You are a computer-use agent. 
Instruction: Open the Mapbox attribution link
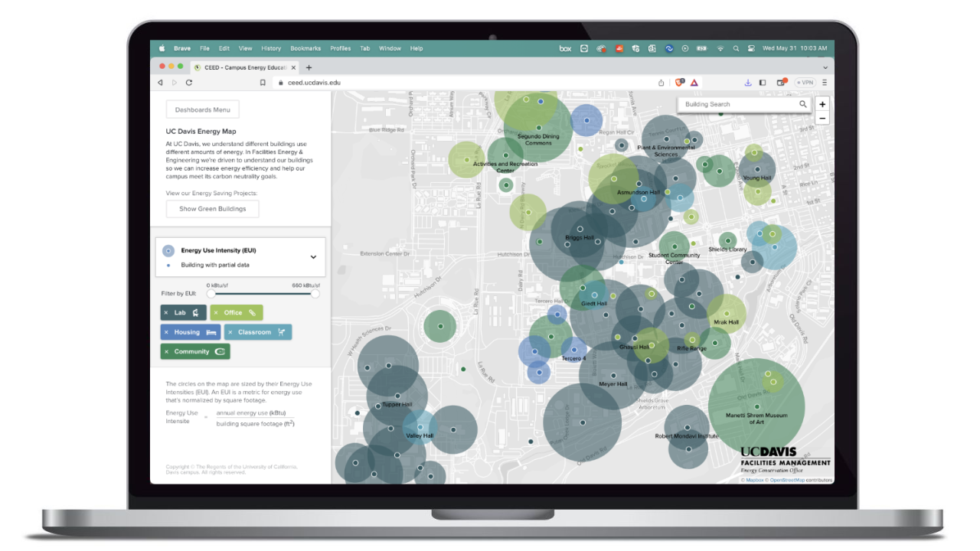(754, 481)
